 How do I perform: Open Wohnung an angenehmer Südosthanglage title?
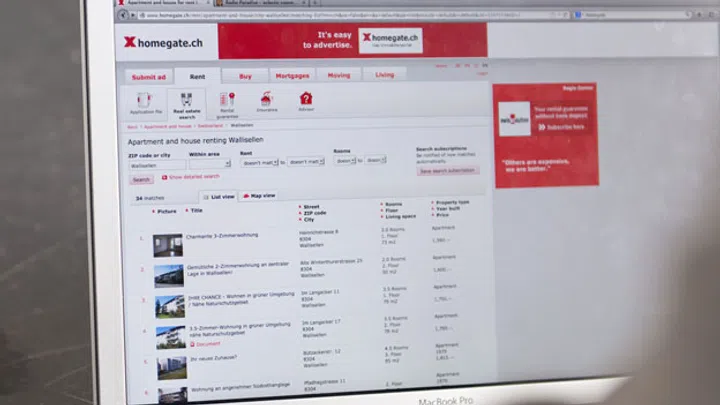pyautogui.click(x=241, y=388)
